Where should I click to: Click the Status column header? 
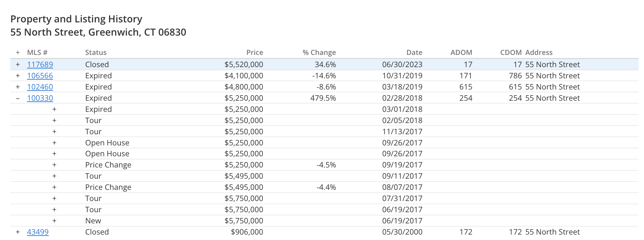96,53
